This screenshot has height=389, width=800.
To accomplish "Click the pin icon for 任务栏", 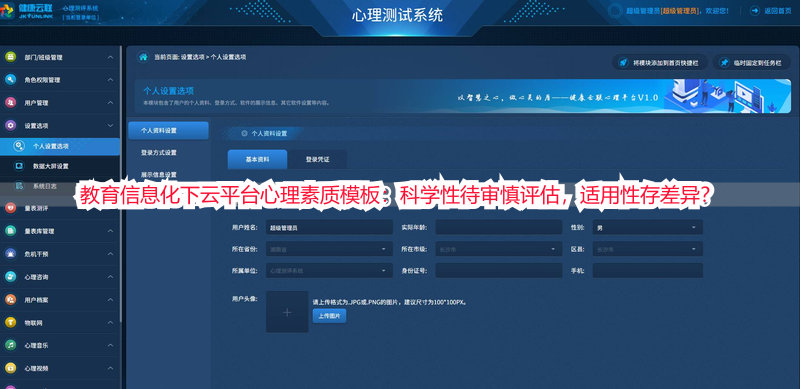I will pyautogui.click(x=723, y=63).
